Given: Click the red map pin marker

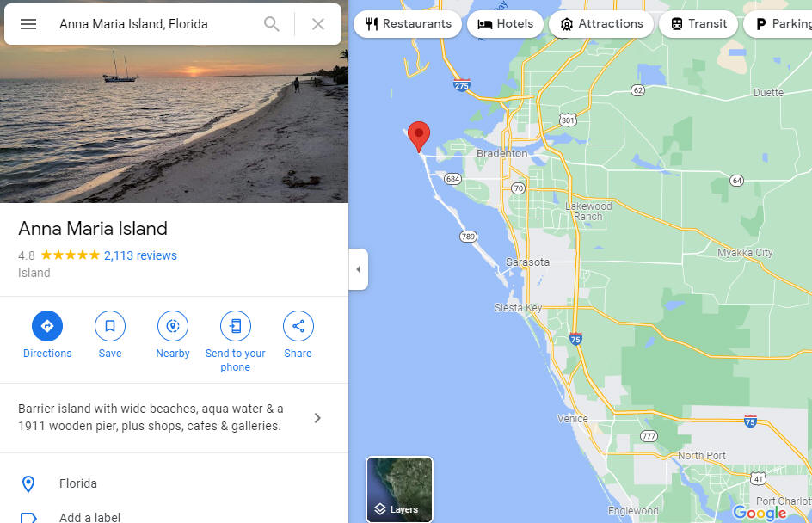Looking at the screenshot, I should [418, 136].
